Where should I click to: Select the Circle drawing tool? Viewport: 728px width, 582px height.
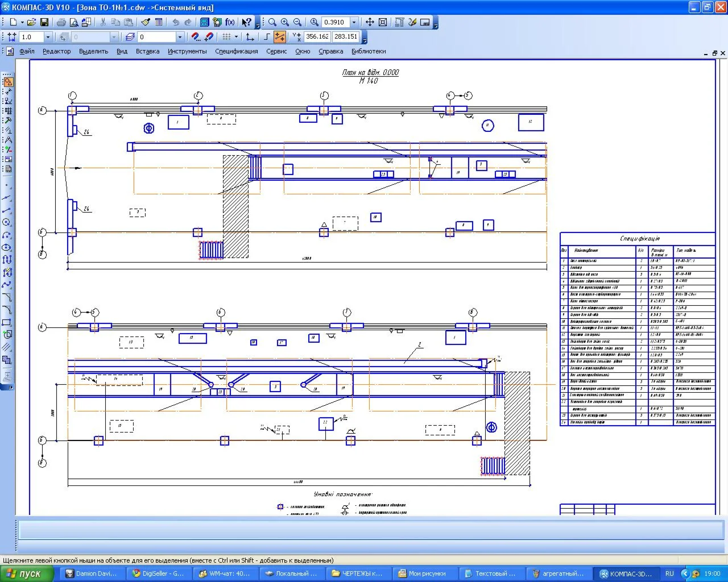pos(7,222)
